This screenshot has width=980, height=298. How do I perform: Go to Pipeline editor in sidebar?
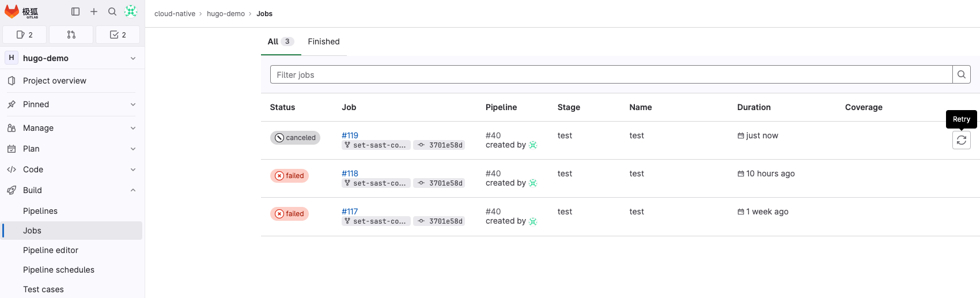click(x=51, y=250)
